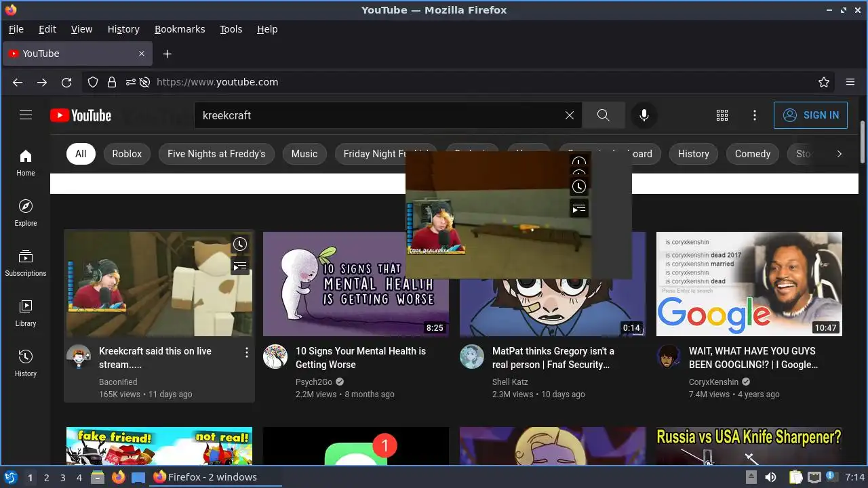Select the History filter chip
Image resolution: width=868 pixels, height=488 pixels.
pyautogui.click(x=694, y=154)
